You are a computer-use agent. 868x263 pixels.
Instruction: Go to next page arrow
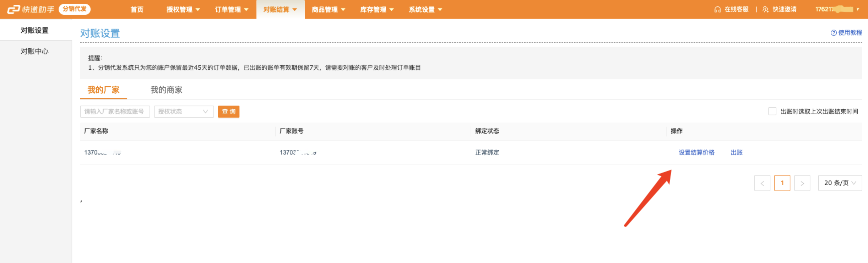802,183
